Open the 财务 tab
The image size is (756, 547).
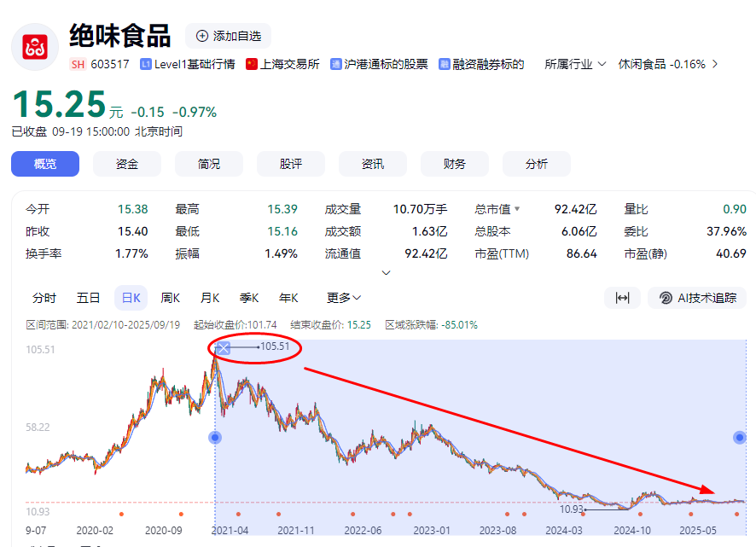click(455, 164)
